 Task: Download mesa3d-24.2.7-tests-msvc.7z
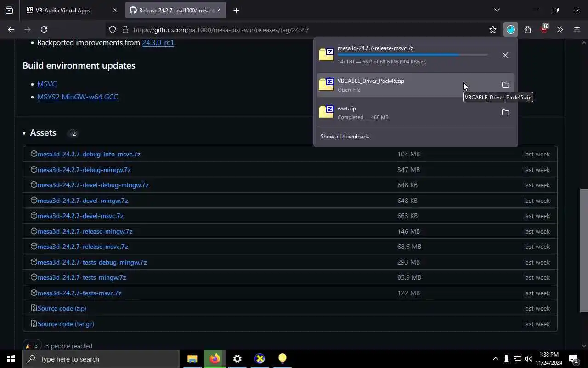pyautogui.click(x=79, y=293)
